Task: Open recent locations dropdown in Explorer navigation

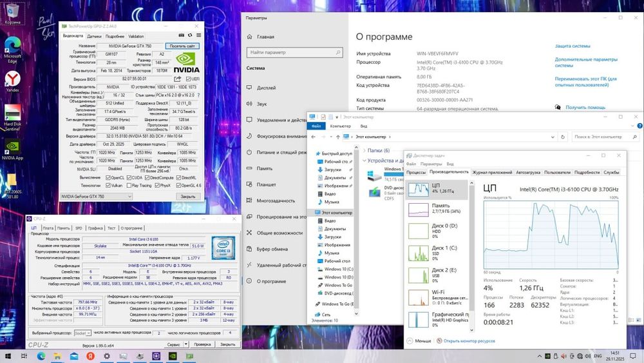Action: tap(330, 137)
